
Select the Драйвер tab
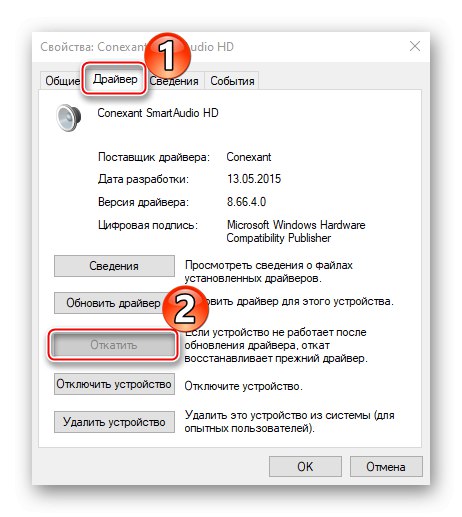[x=115, y=79]
